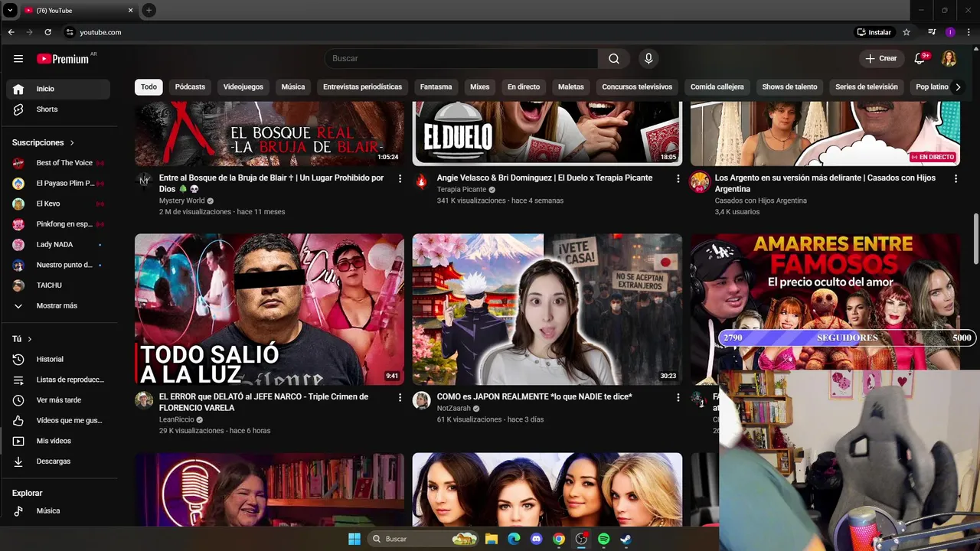Open Windows Start menu
This screenshot has height=551, width=980.
click(354, 539)
